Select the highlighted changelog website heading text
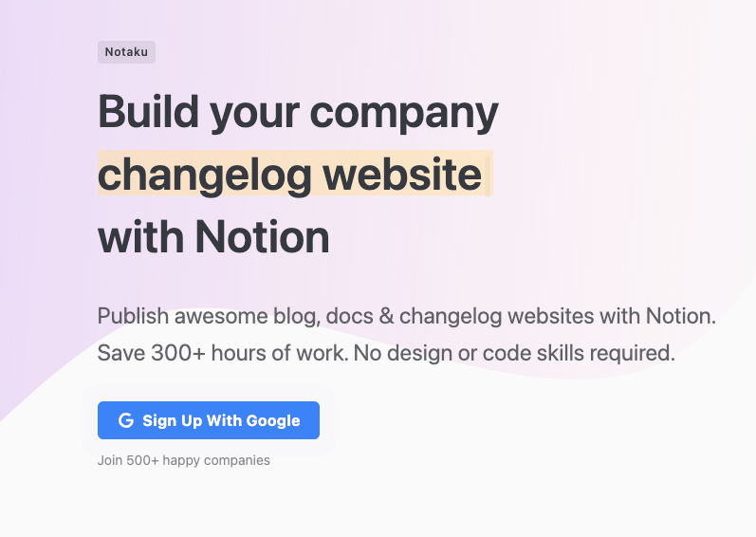Image resolution: width=756 pixels, height=537 pixels. pyautogui.click(x=289, y=176)
